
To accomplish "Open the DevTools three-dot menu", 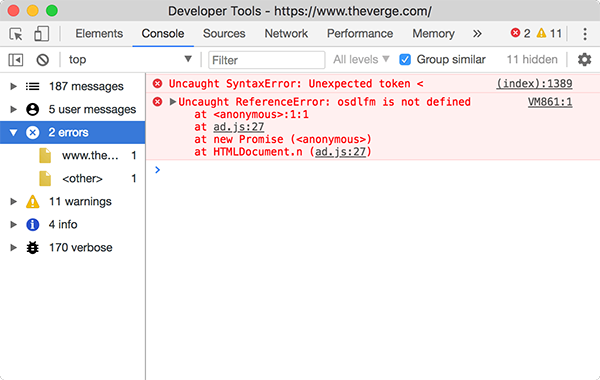I will tap(585, 34).
